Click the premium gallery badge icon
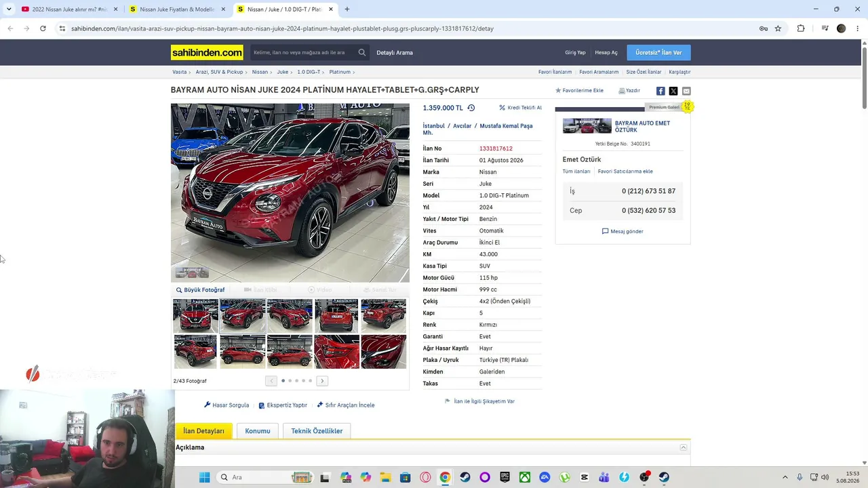This screenshot has height=488, width=868. click(x=687, y=106)
